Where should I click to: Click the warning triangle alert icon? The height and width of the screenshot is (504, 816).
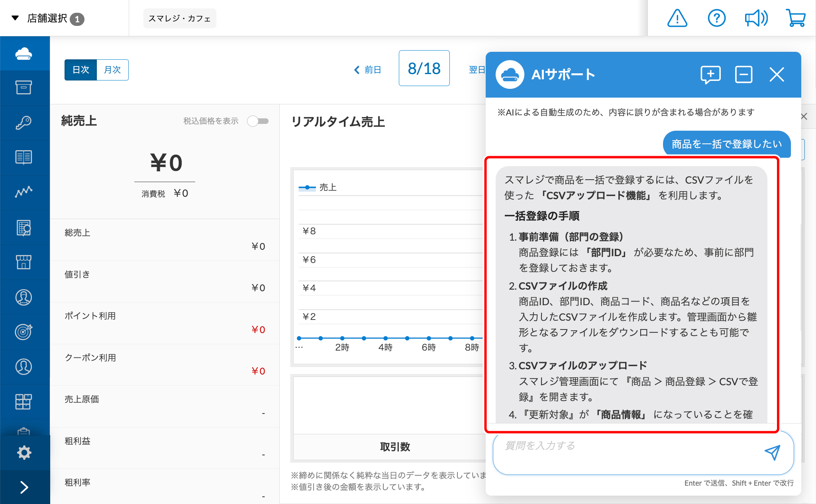[677, 18]
